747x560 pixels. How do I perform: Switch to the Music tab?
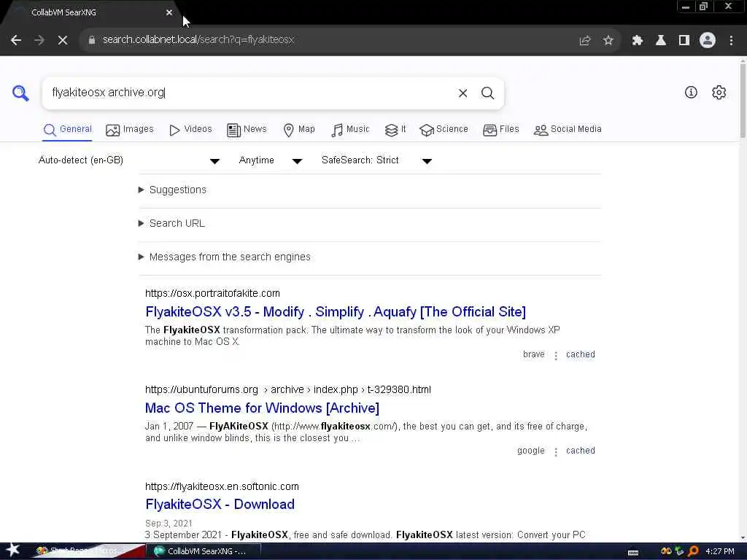click(x=350, y=130)
